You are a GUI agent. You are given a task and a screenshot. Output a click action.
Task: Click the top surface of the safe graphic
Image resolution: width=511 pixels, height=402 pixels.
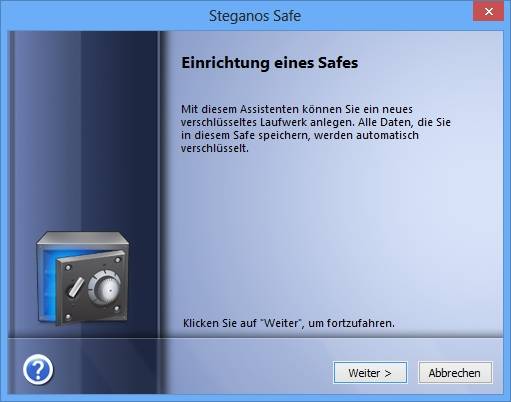83,239
